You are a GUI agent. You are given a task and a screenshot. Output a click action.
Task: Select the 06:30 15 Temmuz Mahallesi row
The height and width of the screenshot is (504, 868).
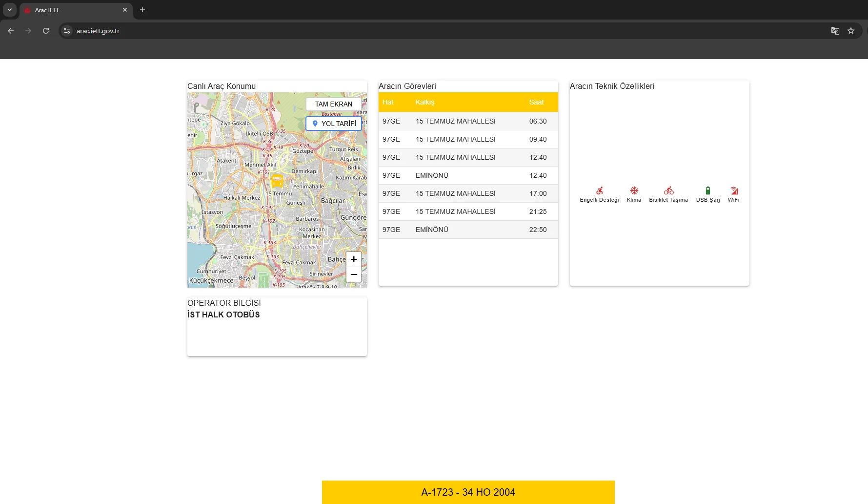tap(468, 121)
